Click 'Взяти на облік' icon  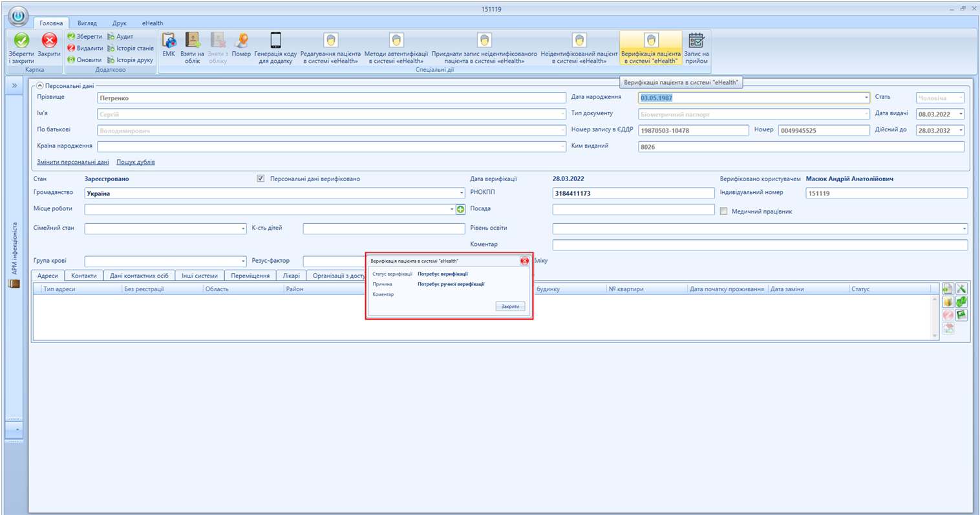click(x=192, y=47)
